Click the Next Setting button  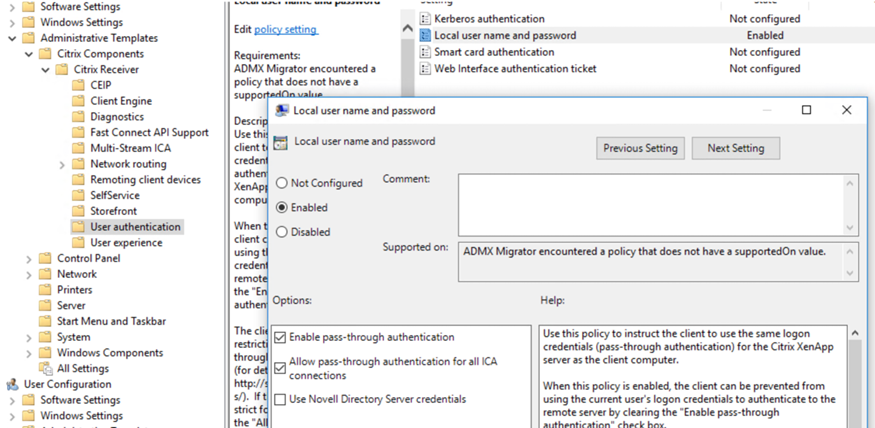[735, 148]
